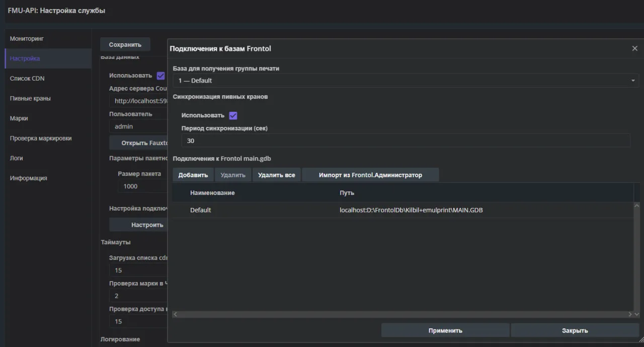Click the Путь column header
Viewport: 644px width, 347px height.
[x=347, y=193]
